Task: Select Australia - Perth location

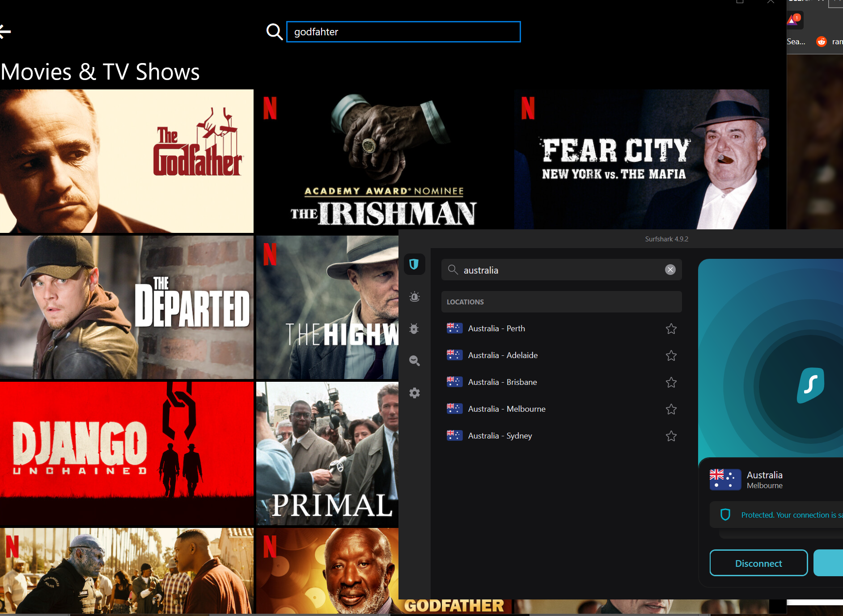Action: point(561,329)
